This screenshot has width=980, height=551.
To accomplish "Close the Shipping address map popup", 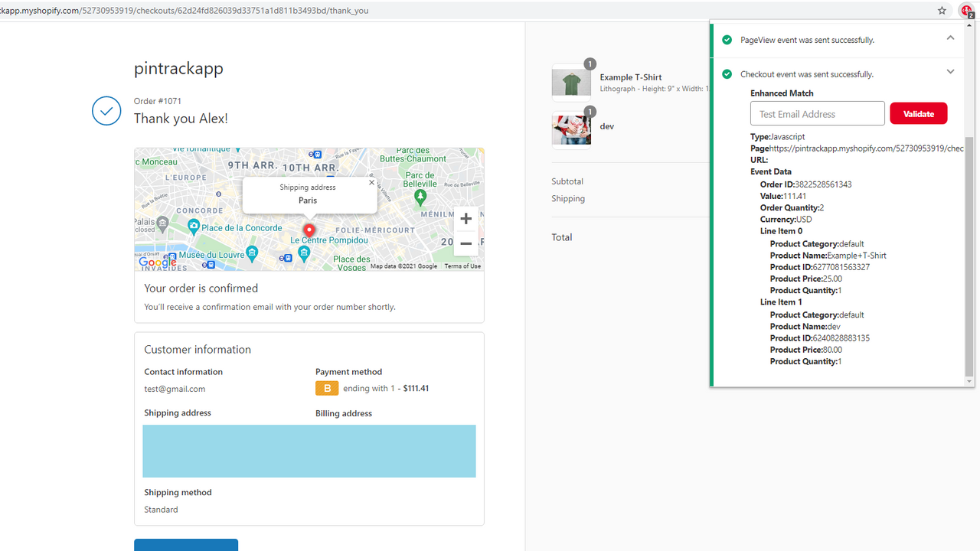I will tap(371, 183).
